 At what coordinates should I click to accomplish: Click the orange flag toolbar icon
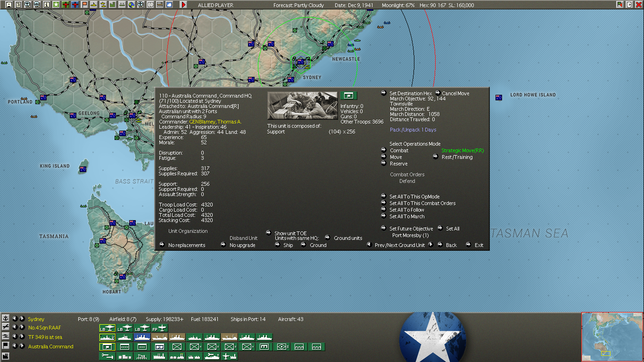84,5
